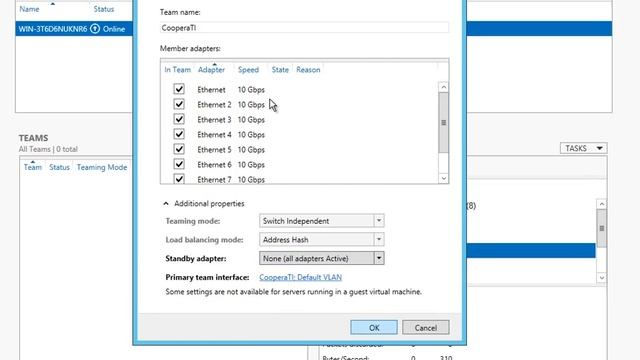
Task: Click the Team name input field
Action: (304, 28)
